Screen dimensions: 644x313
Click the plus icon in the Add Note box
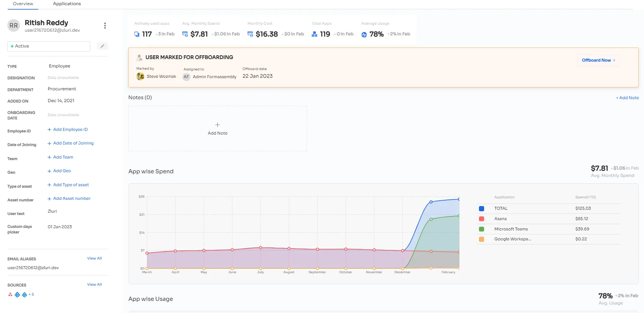coord(217,125)
